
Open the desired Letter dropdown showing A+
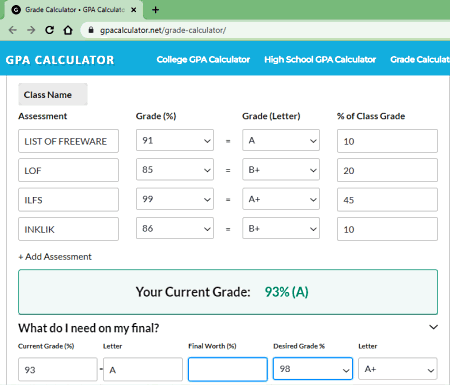(x=398, y=369)
